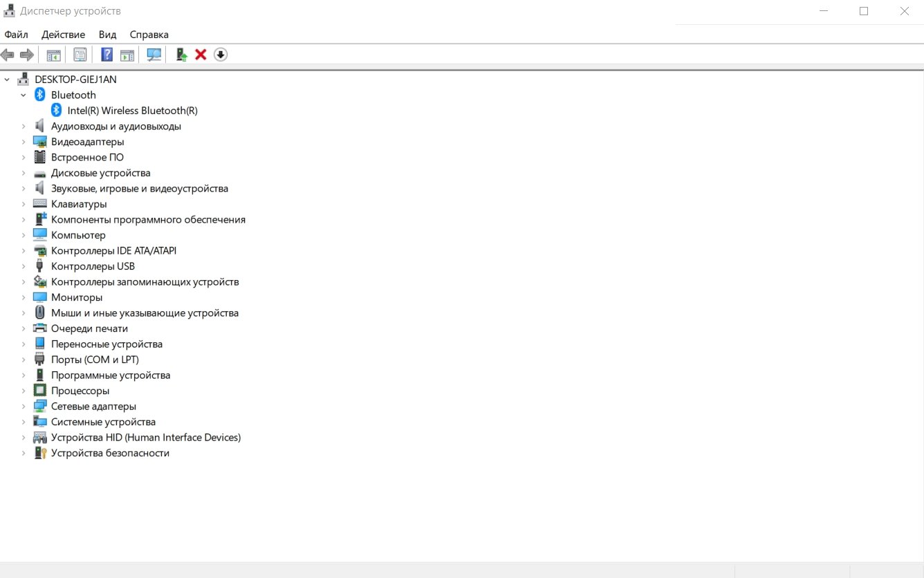Select the Порты (COM и LPT) label
This screenshot has height=578, width=924.
[x=95, y=360]
